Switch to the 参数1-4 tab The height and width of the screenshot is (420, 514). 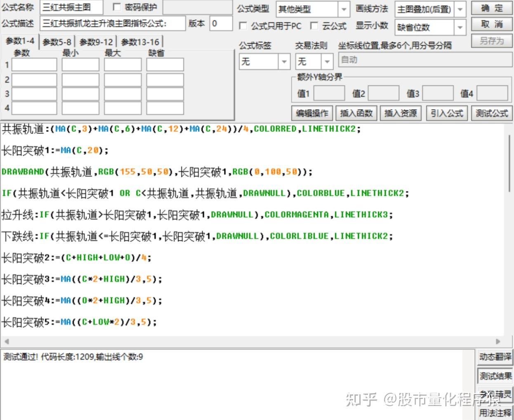(20, 41)
